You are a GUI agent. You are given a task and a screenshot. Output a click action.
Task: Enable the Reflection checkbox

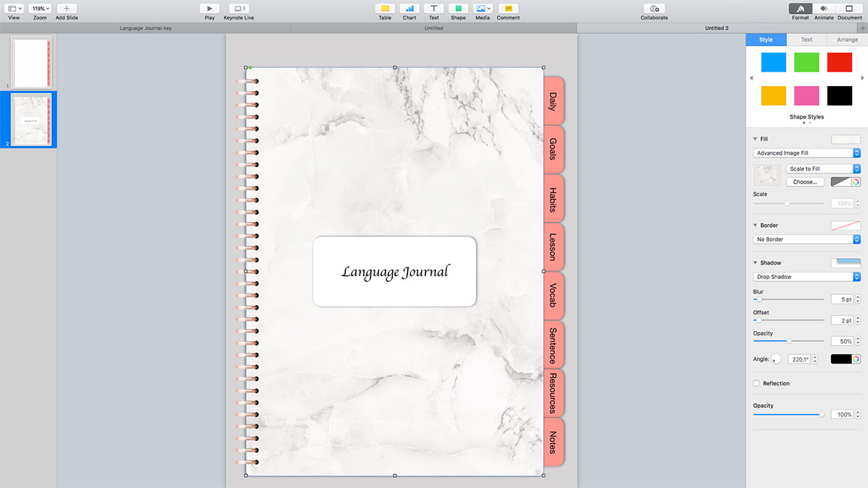click(757, 383)
